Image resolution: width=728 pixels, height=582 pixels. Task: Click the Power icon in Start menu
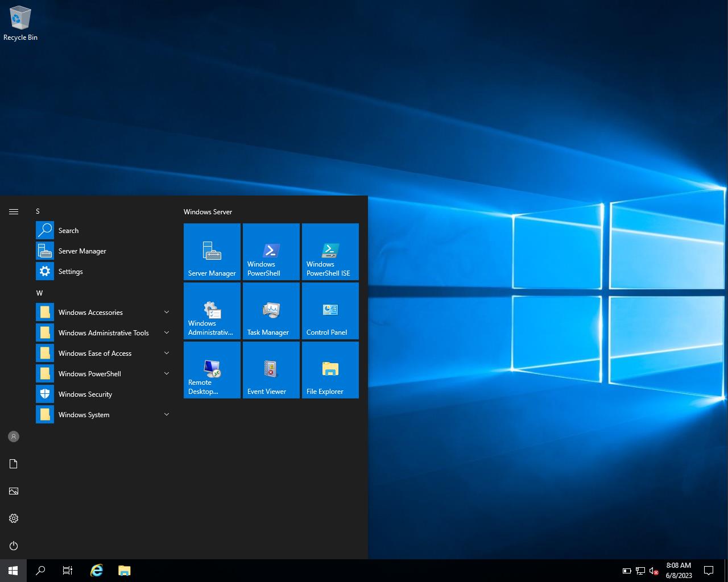coord(14,546)
